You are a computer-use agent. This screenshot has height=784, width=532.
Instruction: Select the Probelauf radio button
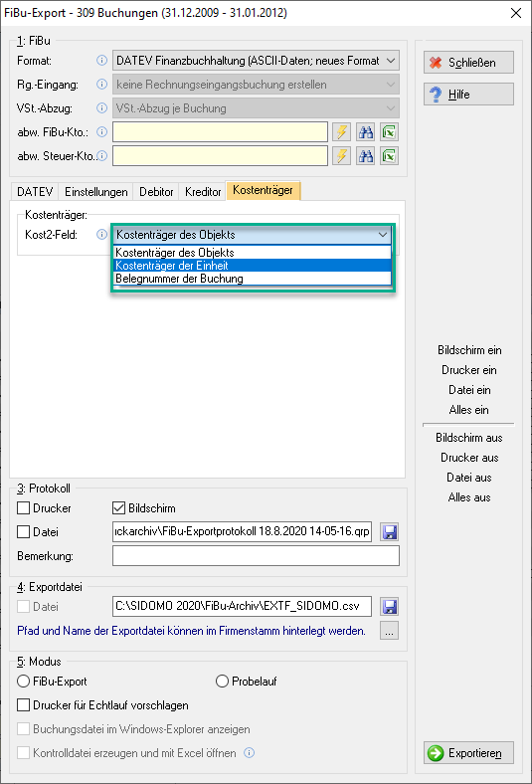[x=222, y=681]
